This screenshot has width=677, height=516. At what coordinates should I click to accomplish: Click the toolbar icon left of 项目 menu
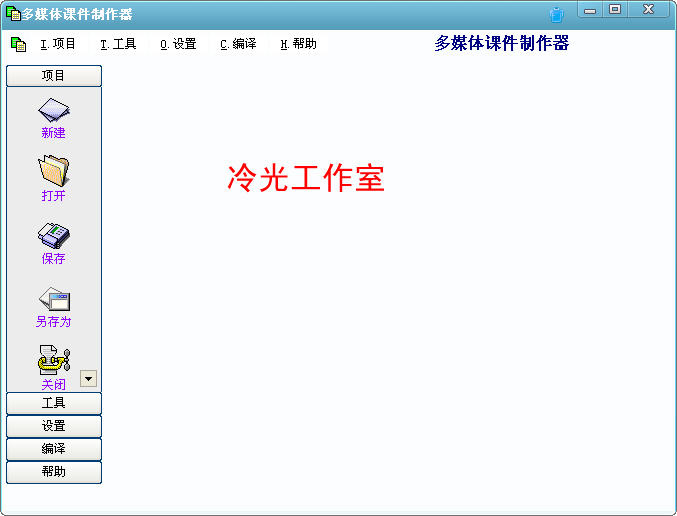pos(18,44)
